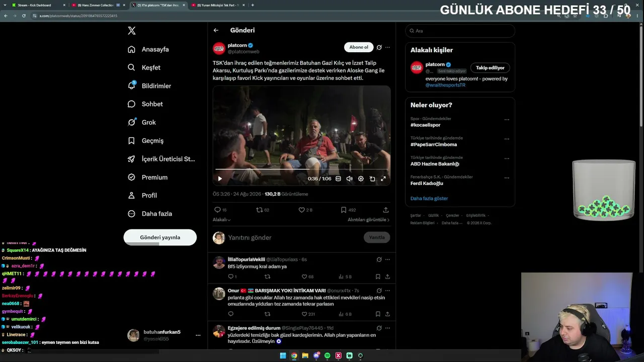Open Grok explain icon on platcorn's post

[379, 47]
